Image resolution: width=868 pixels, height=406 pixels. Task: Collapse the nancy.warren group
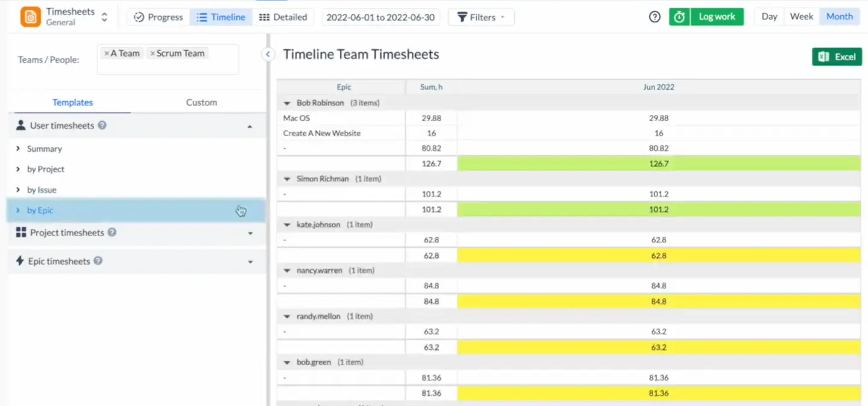(287, 270)
